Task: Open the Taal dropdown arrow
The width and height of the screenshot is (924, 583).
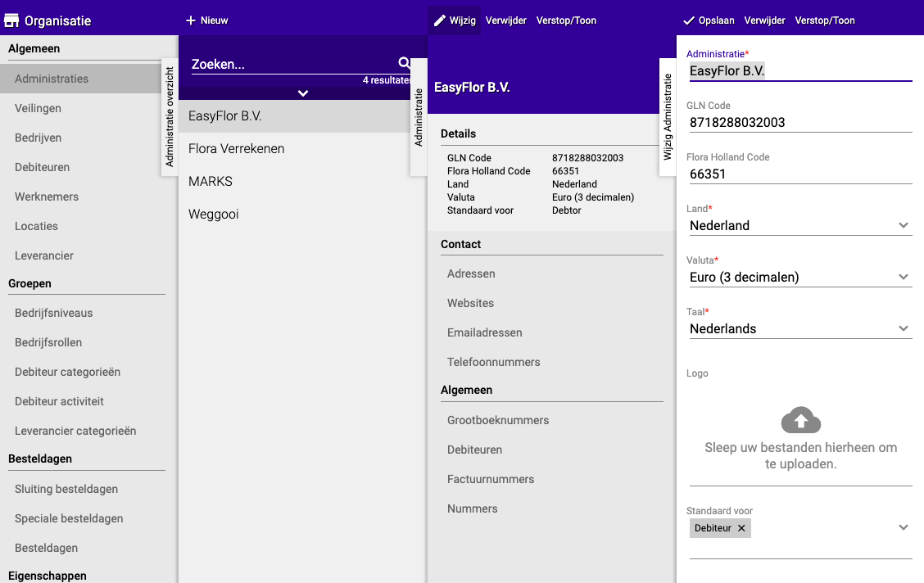Action: coord(904,328)
